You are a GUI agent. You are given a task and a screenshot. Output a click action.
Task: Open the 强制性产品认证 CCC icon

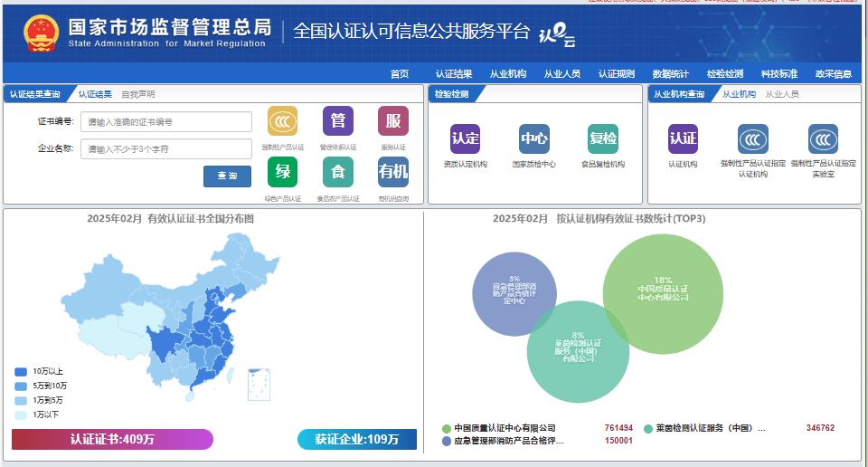pos(282,122)
